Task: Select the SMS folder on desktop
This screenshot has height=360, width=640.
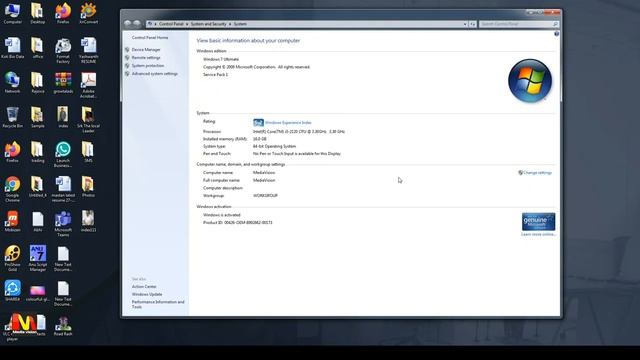Action: click(88, 152)
